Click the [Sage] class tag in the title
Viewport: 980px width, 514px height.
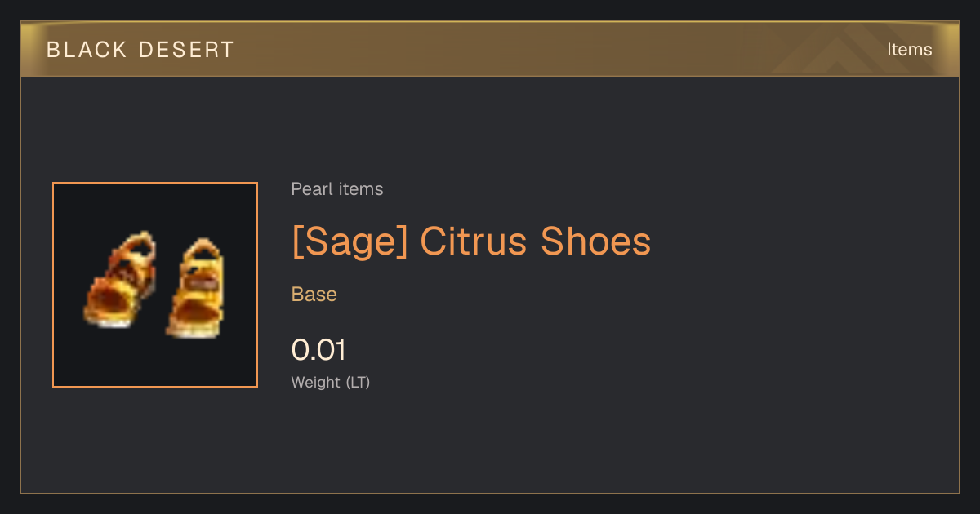coord(350,241)
